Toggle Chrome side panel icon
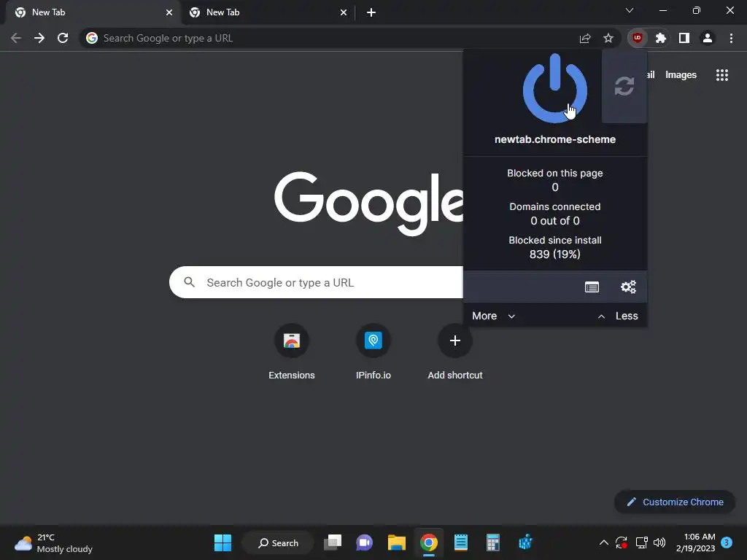747x560 pixels. tap(684, 38)
